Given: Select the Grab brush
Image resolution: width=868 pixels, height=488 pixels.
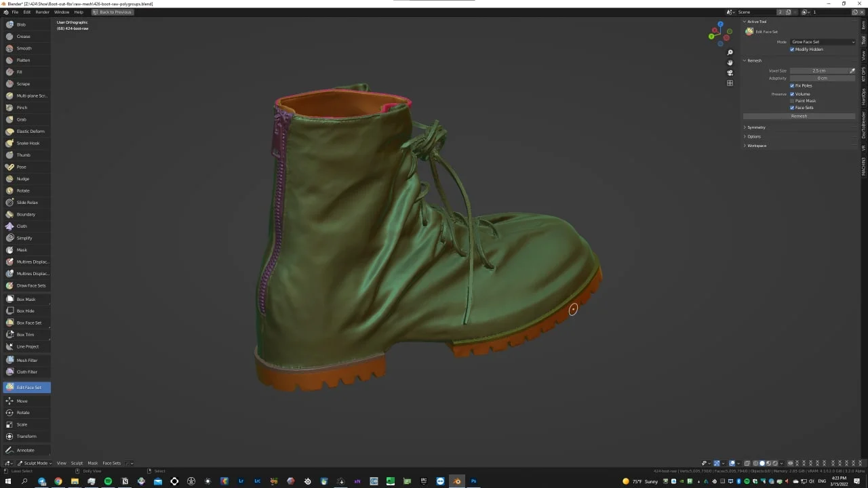Looking at the screenshot, I should [26, 119].
